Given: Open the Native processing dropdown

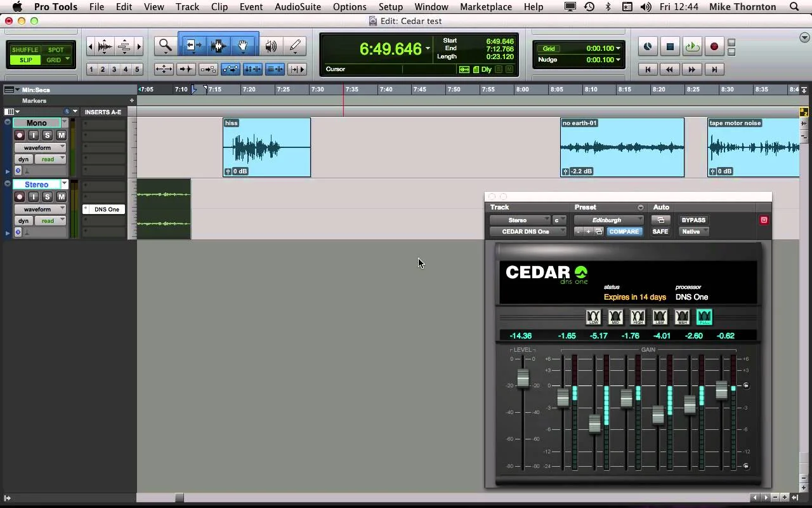Looking at the screenshot, I should [x=693, y=232].
